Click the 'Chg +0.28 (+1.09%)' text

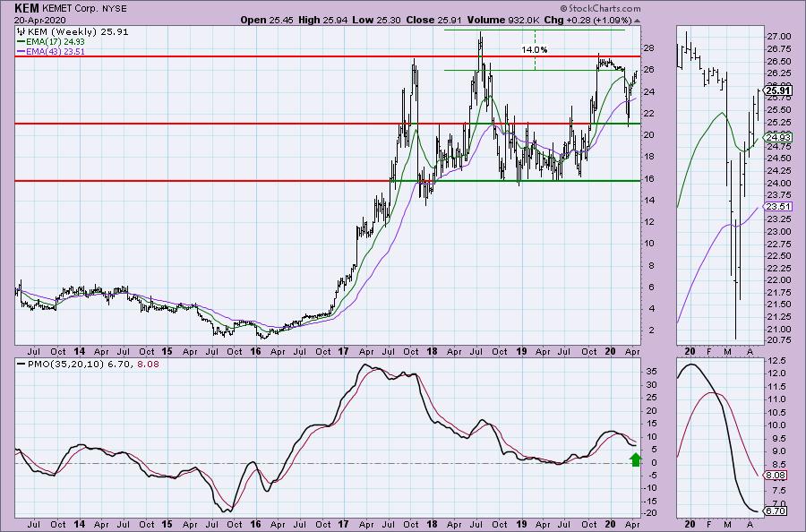(587, 21)
